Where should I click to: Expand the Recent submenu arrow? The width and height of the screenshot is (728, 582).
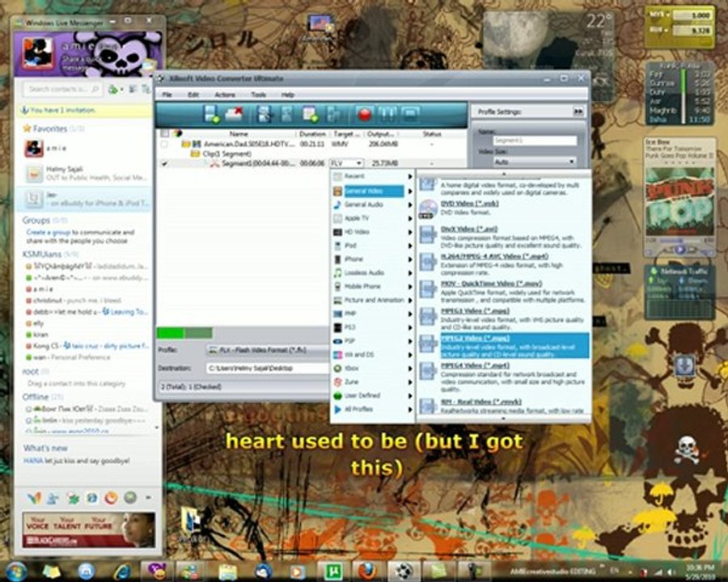[x=410, y=176]
